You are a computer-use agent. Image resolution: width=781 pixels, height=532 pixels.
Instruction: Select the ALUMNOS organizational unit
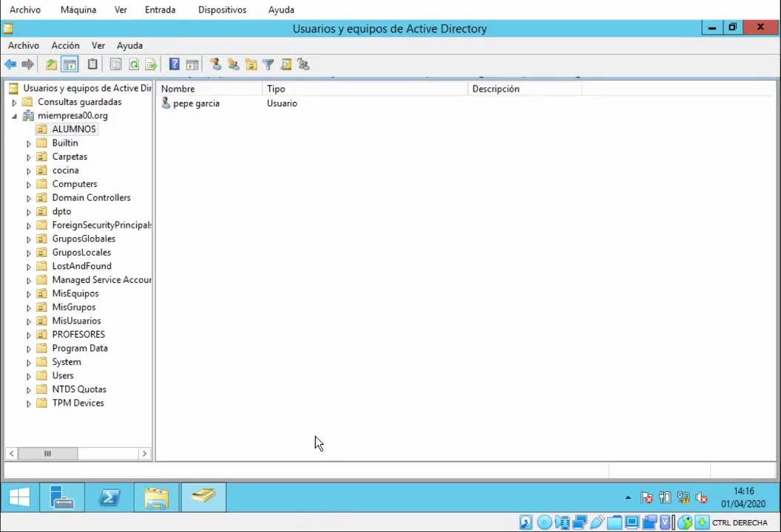[74, 129]
